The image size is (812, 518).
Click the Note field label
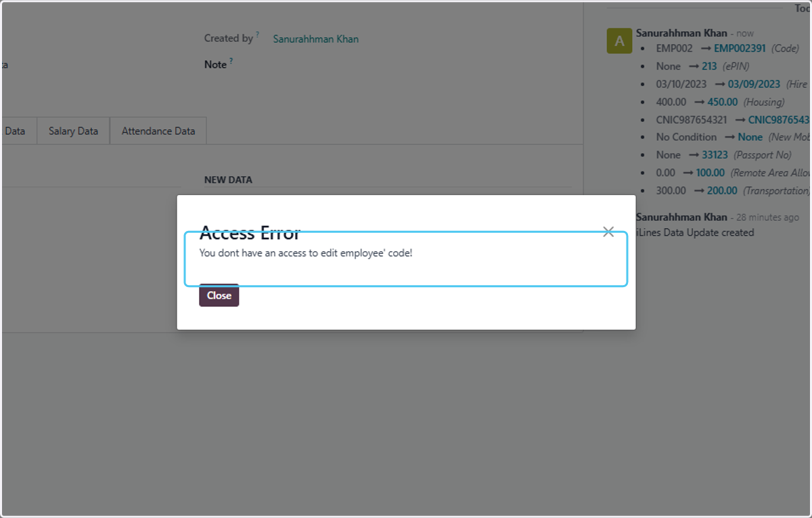coord(215,65)
